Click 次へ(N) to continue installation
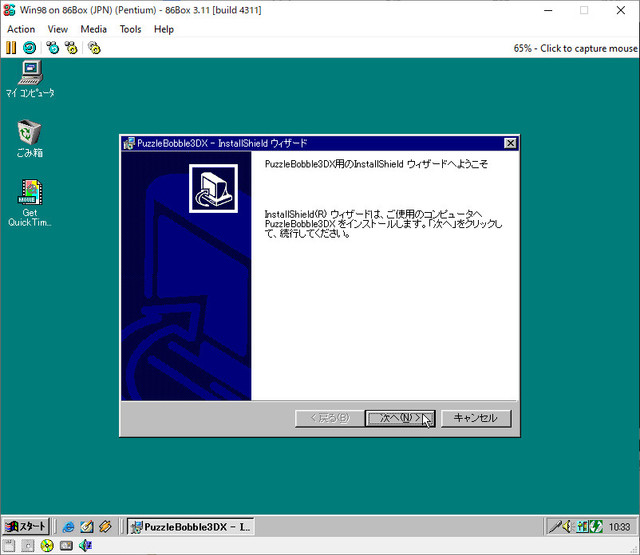Viewport: 640px width, 555px height. [x=400, y=418]
